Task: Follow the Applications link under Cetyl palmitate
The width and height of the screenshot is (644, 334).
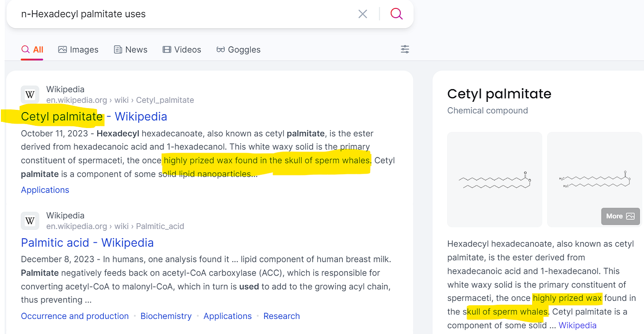Action: (45, 190)
